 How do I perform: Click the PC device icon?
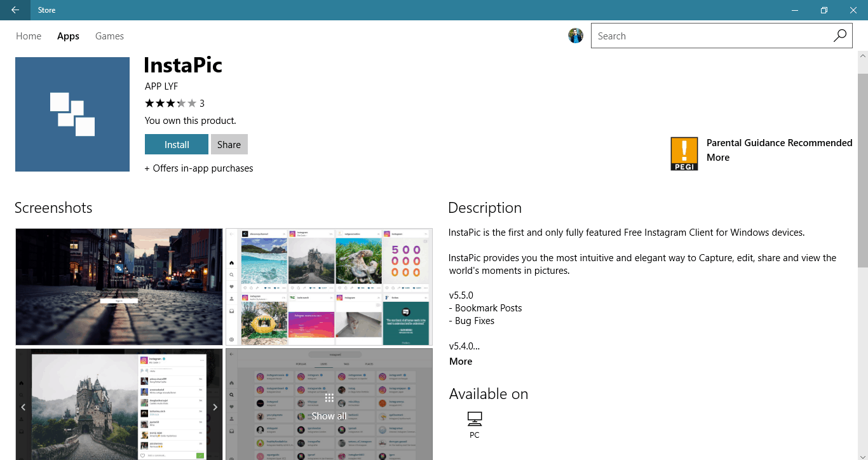pyautogui.click(x=474, y=419)
